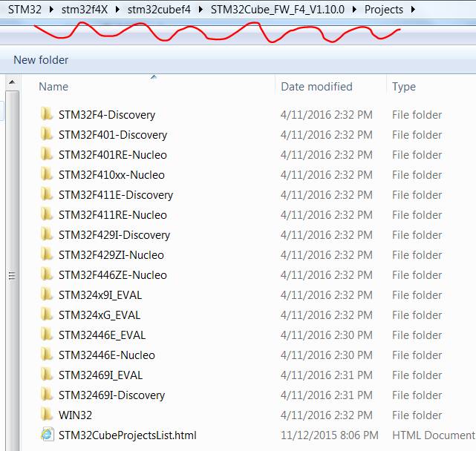Screen dimensions: 476x451
Task: Select the STM32F429I-Discovery file name
Action: pyautogui.click(x=114, y=234)
